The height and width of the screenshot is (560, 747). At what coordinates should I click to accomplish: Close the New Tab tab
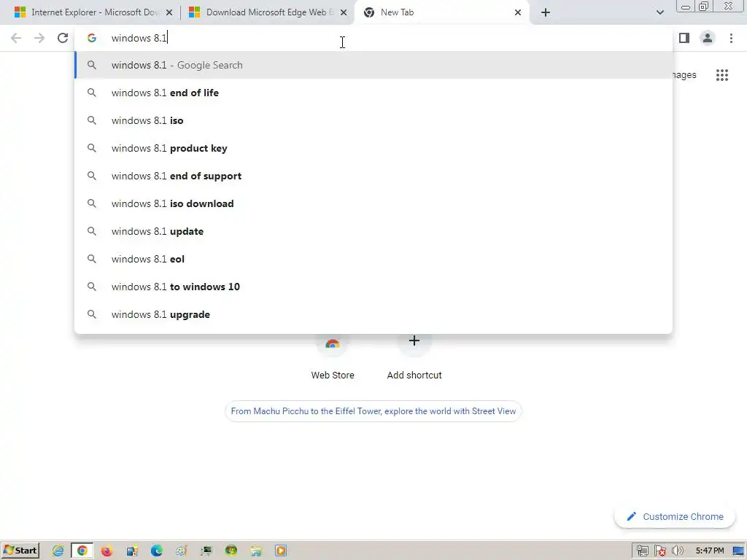pyautogui.click(x=518, y=12)
